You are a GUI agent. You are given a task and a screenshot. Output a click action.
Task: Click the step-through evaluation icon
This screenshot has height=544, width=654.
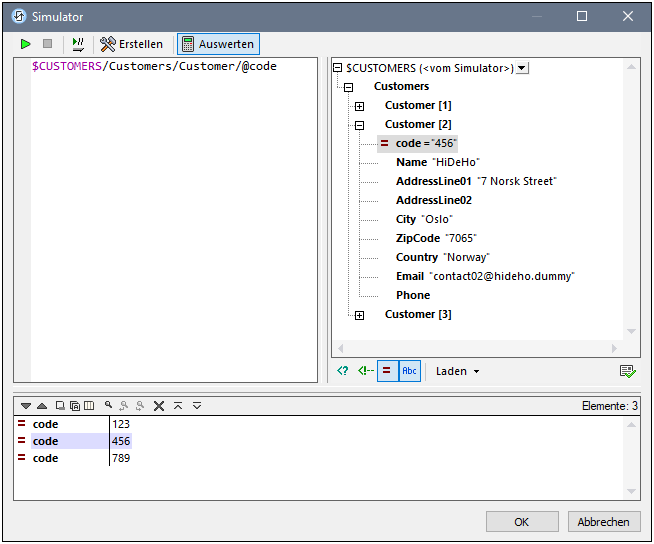tap(78, 44)
